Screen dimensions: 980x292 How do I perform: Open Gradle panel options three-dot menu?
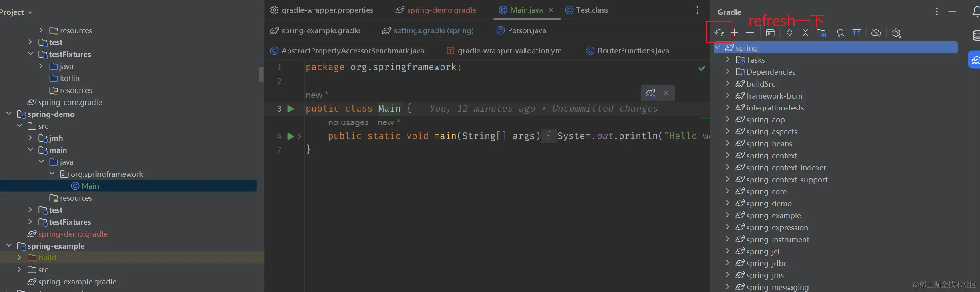point(937,12)
